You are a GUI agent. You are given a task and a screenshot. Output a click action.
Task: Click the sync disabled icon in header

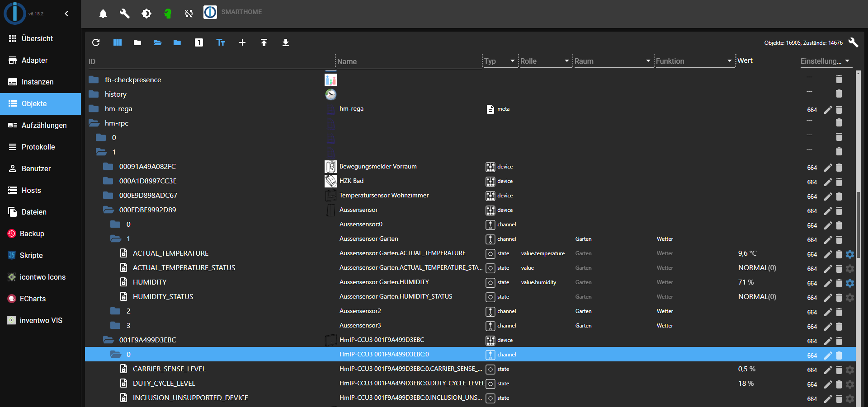[x=189, y=14]
